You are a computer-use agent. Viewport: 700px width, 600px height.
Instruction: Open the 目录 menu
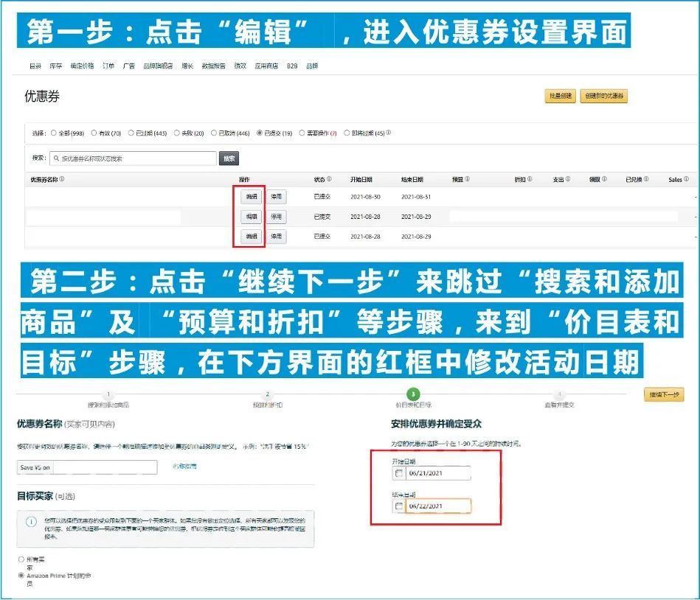[x=35, y=66]
